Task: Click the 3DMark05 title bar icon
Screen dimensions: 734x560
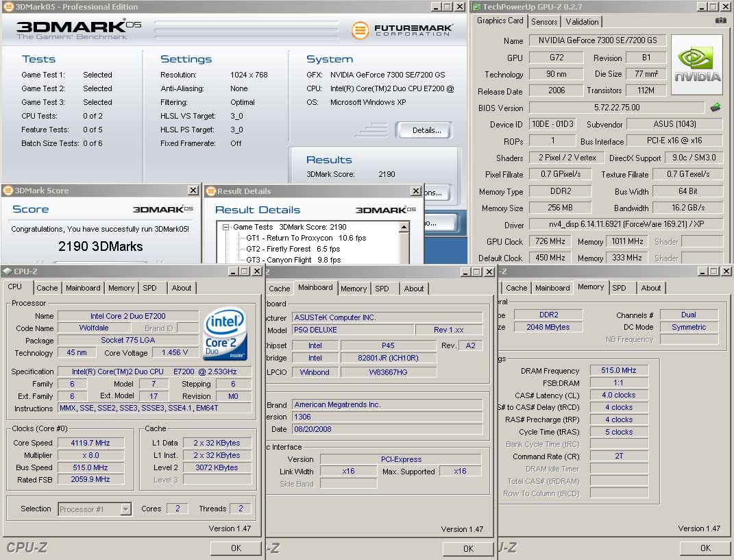Action: tap(8, 7)
